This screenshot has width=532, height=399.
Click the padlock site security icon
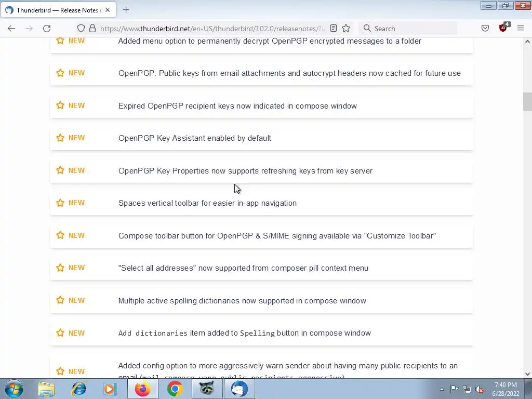(92, 29)
